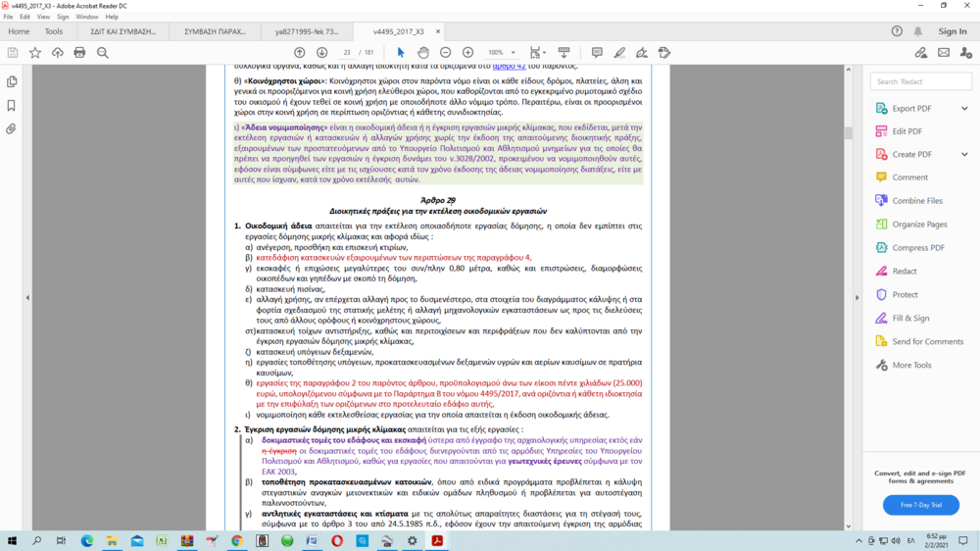Click the Search 'Redact' tools field

tap(921, 81)
